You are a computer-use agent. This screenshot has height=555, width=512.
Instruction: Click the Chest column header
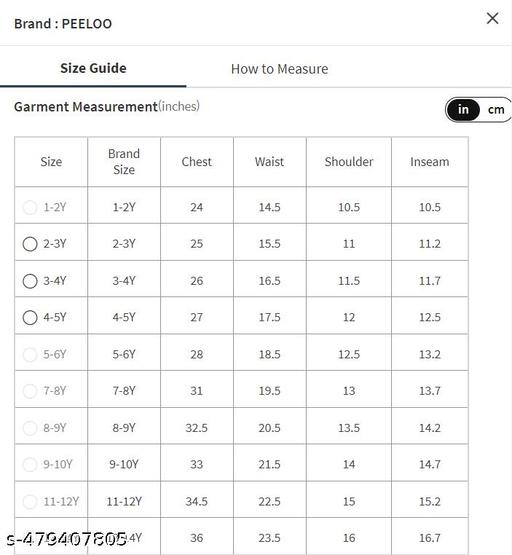click(197, 162)
